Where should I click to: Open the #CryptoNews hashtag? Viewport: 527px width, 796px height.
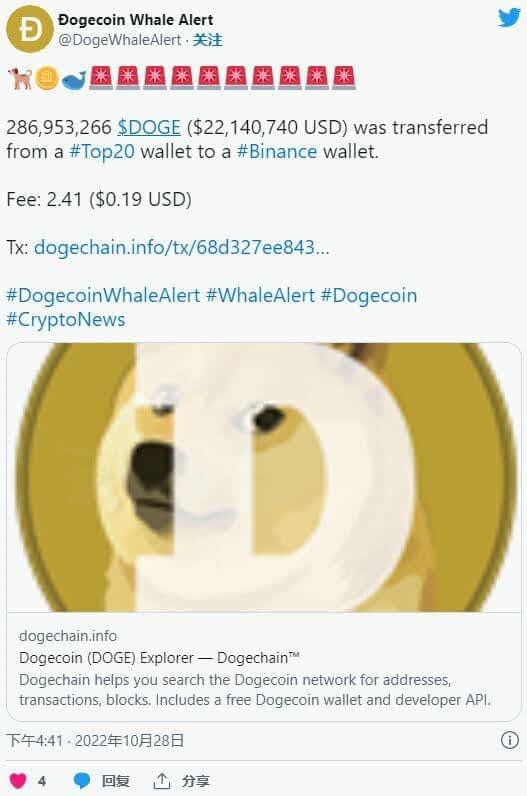[x=65, y=320]
